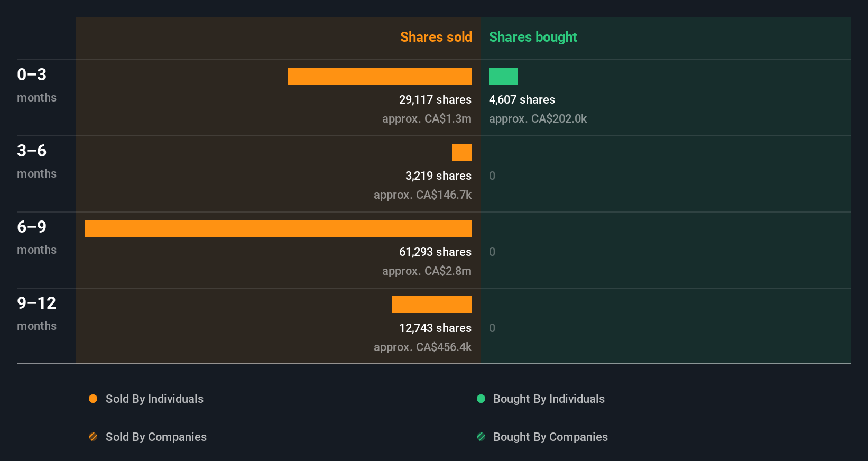This screenshot has width=868, height=461.
Task: Click the 0 bought value in 6–9 months row
Action: (492, 252)
